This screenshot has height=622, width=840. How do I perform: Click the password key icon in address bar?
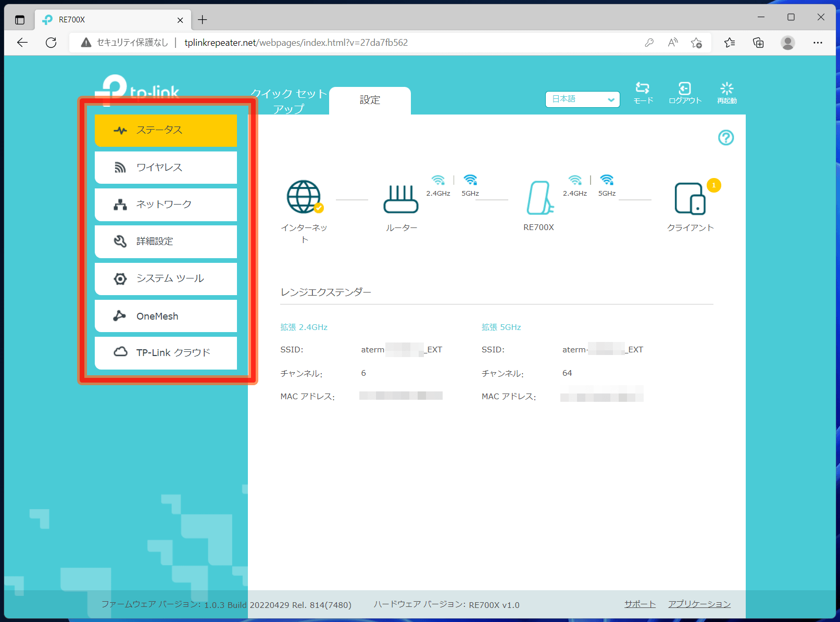coord(649,43)
